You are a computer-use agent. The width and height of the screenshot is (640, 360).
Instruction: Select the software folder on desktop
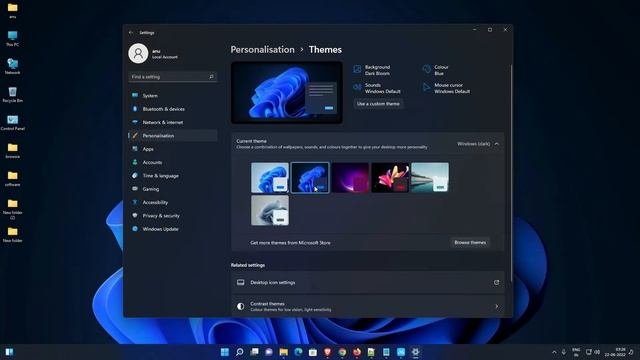[13, 179]
